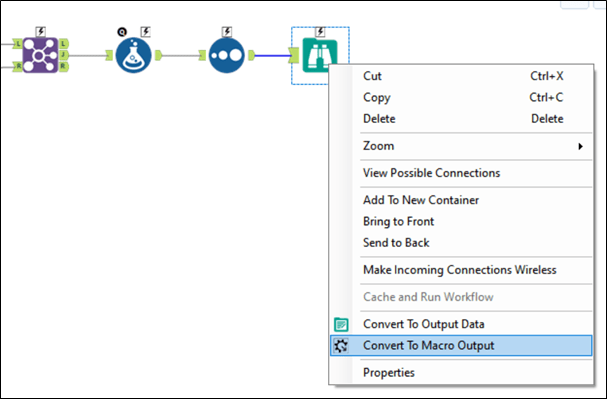
Task: Click the lightning badge above the Join tool
Action: (x=41, y=31)
